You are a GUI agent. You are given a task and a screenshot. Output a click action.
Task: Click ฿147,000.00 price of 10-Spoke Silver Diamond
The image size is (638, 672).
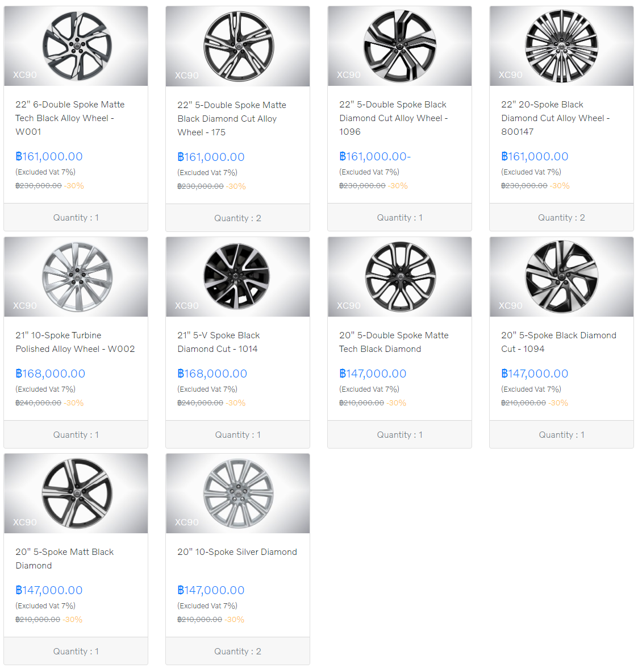(x=211, y=590)
